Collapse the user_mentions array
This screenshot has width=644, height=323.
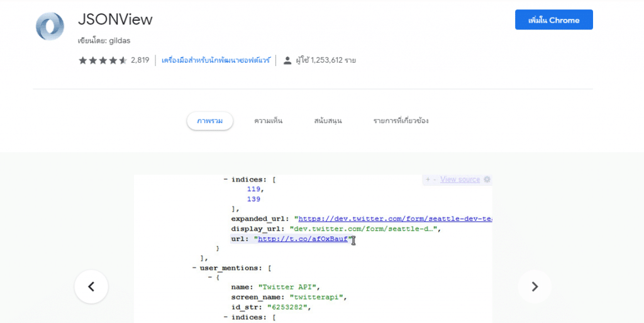(x=194, y=268)
